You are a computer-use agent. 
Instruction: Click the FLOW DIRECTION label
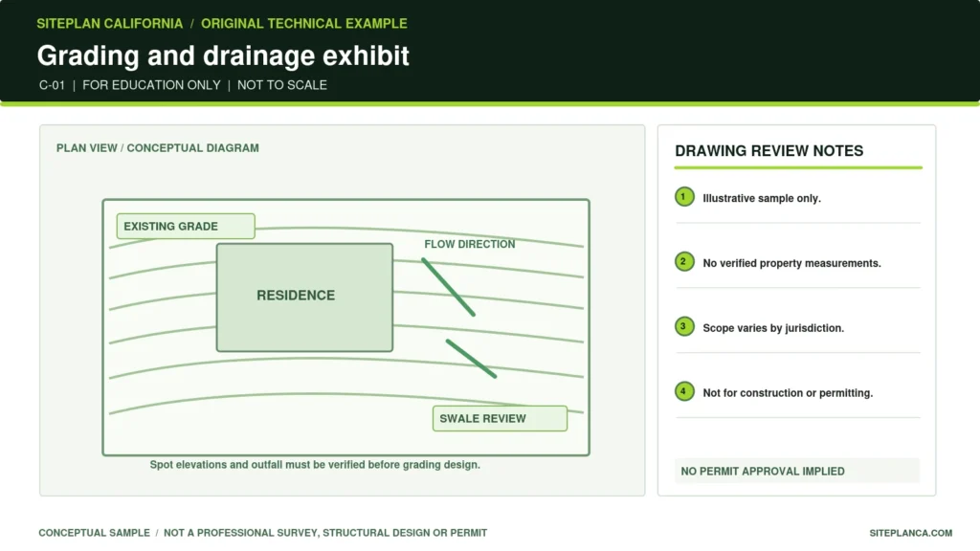pos(470,244)
